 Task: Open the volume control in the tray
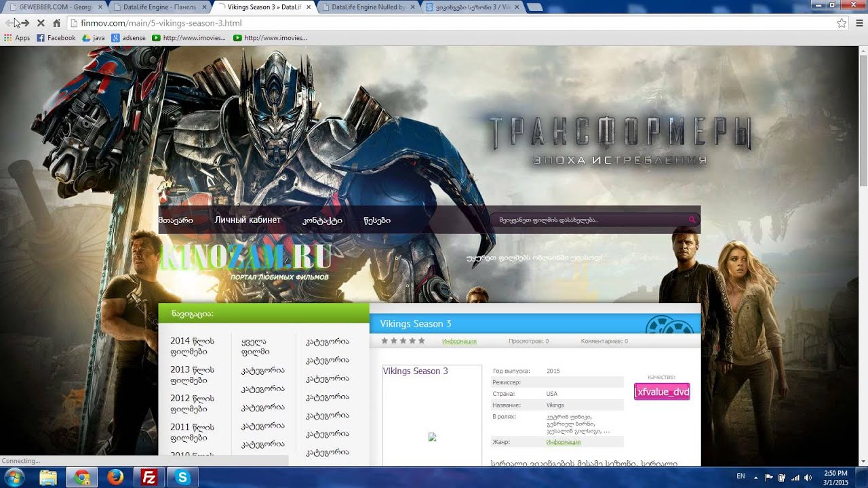pyautogui.click(x=808, y=477)
